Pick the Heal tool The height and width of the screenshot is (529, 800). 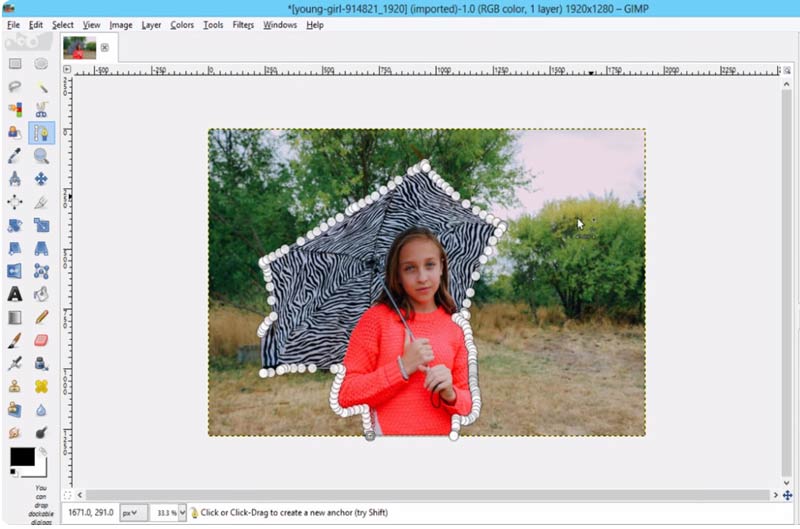pyautogui.click(x=41, y=386)
